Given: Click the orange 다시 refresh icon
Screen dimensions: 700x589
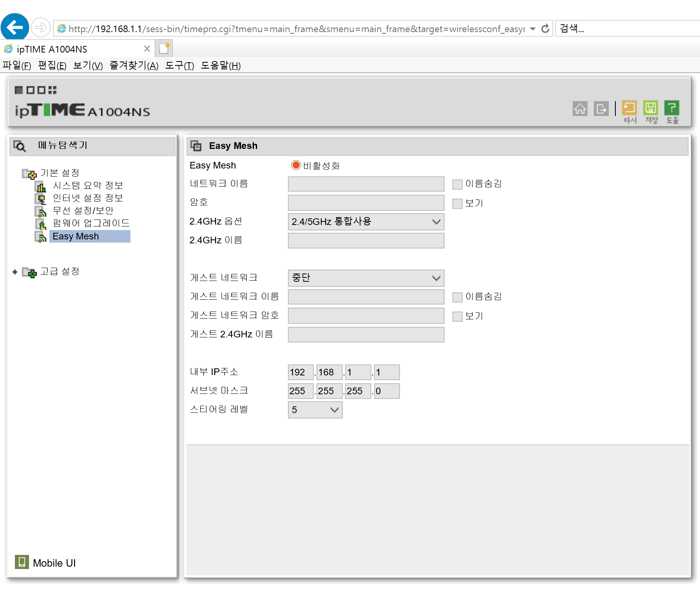Looking at the screenshot, I should pos(629,108).
